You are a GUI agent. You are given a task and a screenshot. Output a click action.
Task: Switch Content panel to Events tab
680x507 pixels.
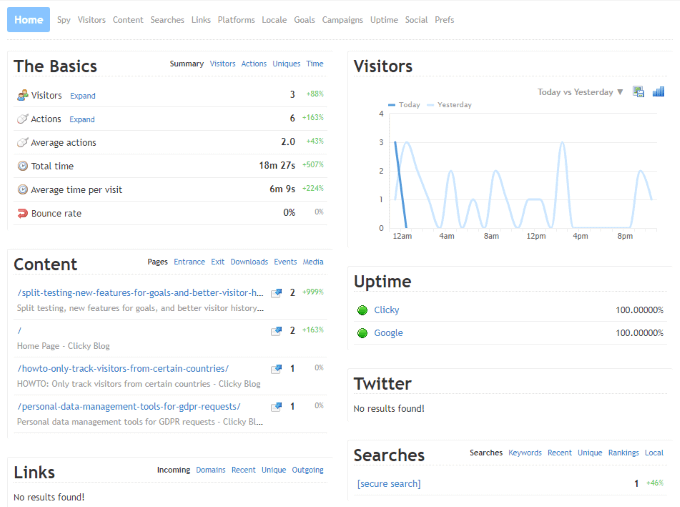[x=285, y=262]
